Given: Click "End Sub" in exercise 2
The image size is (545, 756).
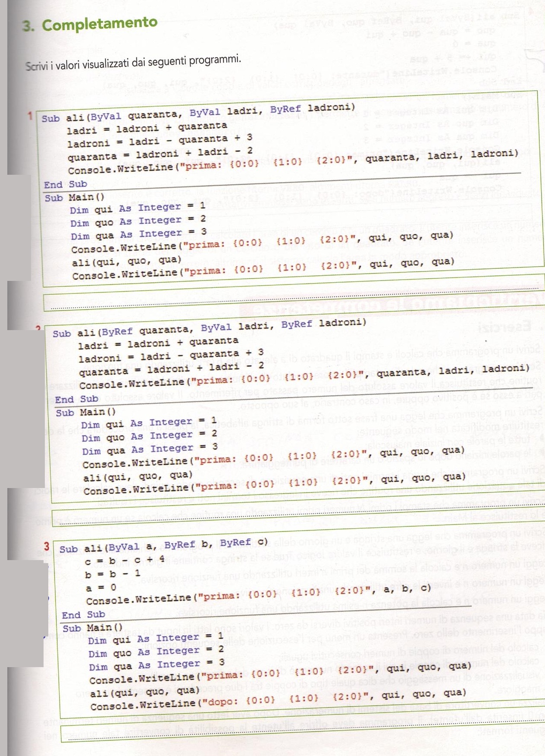Looking at the screenshot, I should click(x=77, y=400).
